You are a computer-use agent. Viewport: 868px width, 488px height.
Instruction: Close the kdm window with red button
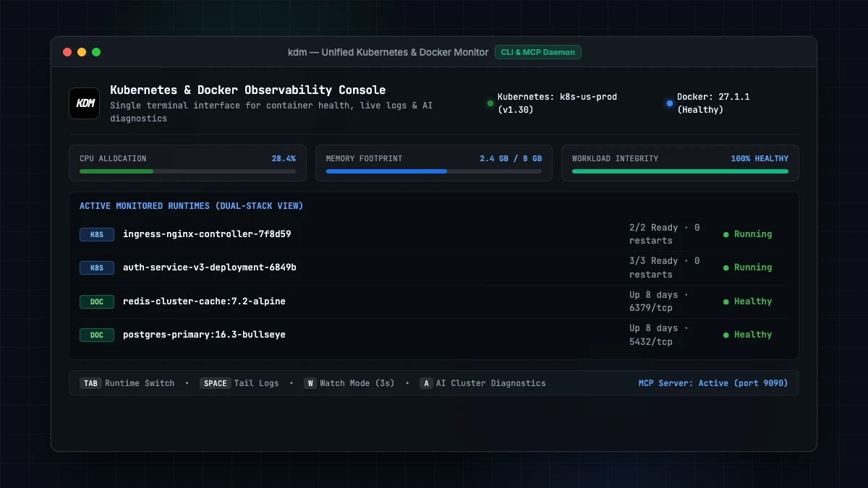coord(67,52)
